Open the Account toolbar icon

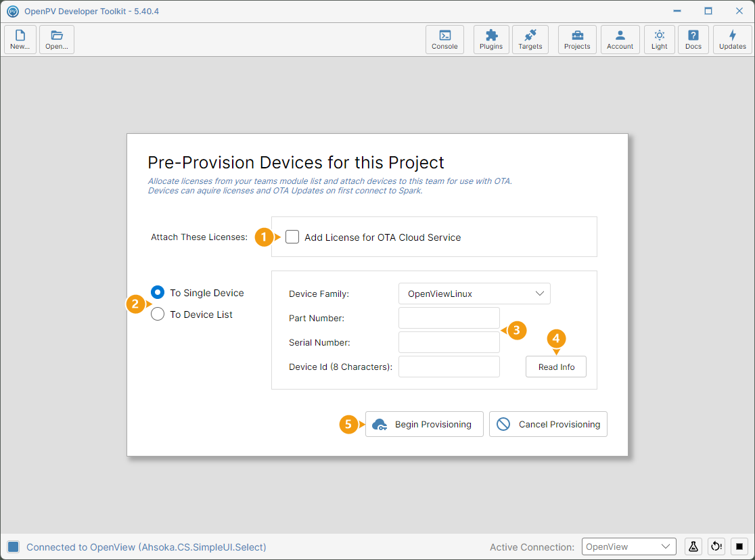pyautogui.click(x=620, y=39)
